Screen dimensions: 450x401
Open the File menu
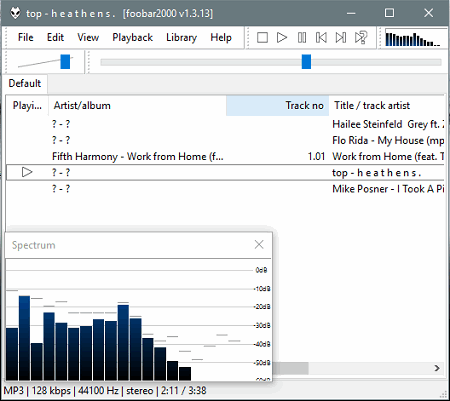tap(26, 37)
